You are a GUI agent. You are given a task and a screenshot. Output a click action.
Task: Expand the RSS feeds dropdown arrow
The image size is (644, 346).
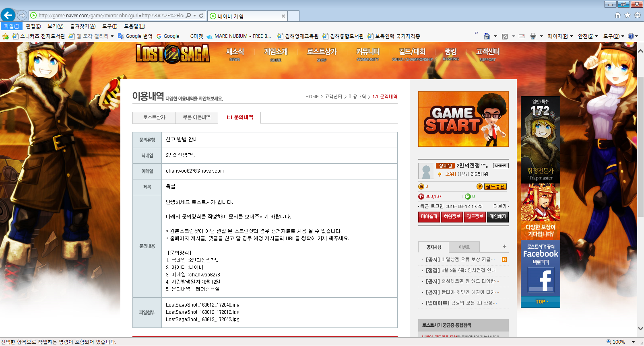[514, 36]
